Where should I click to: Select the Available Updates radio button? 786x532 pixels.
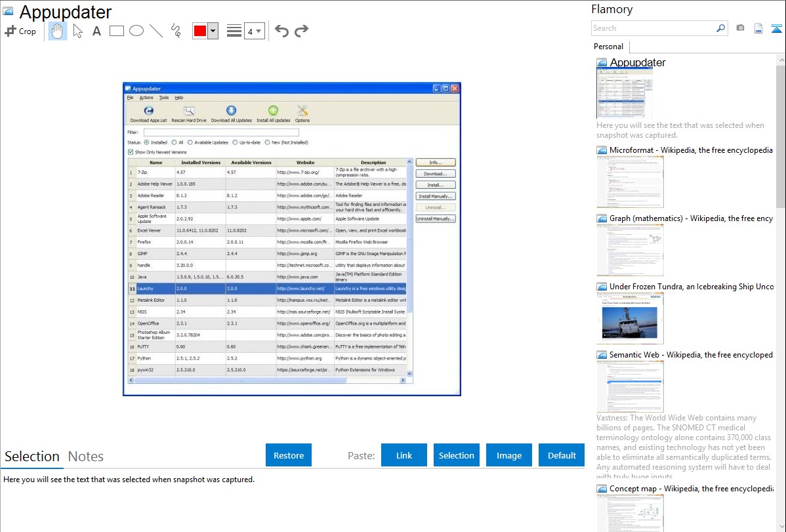(x=190, y=142)
